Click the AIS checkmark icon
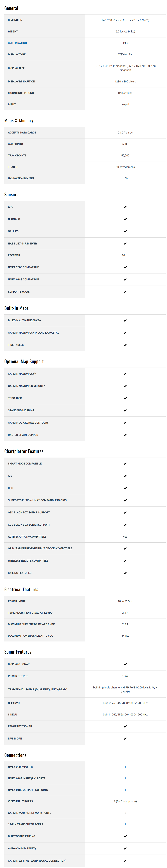167x868 pixels. (125, 476)
